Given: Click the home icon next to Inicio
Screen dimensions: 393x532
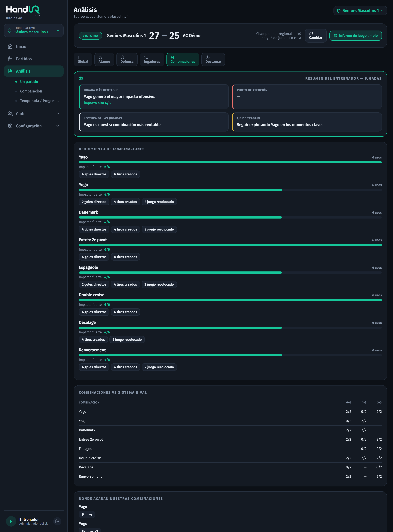Looking at the screenshot, I should 10,47.
